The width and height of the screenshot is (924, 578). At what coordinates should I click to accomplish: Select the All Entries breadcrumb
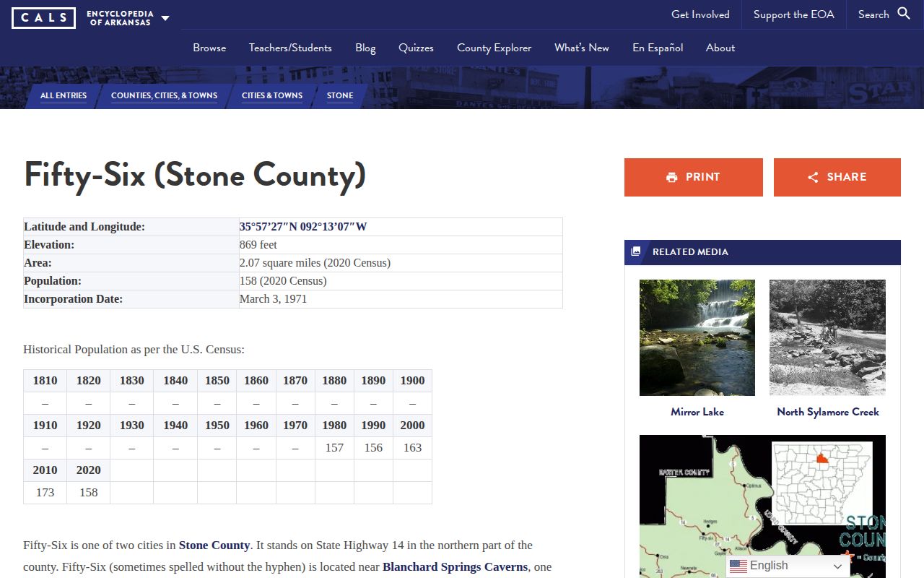[x=64, y=95]
